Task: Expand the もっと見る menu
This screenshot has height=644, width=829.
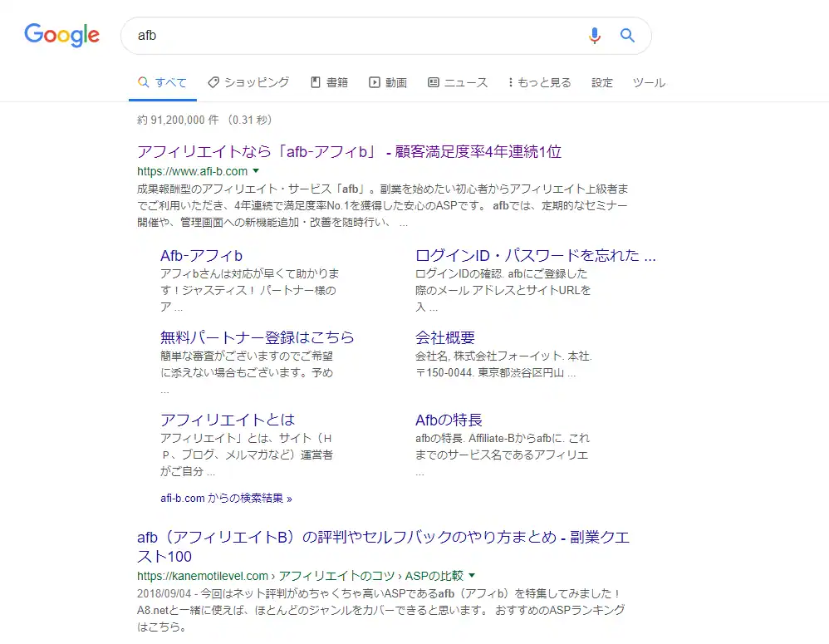Action: click(540, 82)
